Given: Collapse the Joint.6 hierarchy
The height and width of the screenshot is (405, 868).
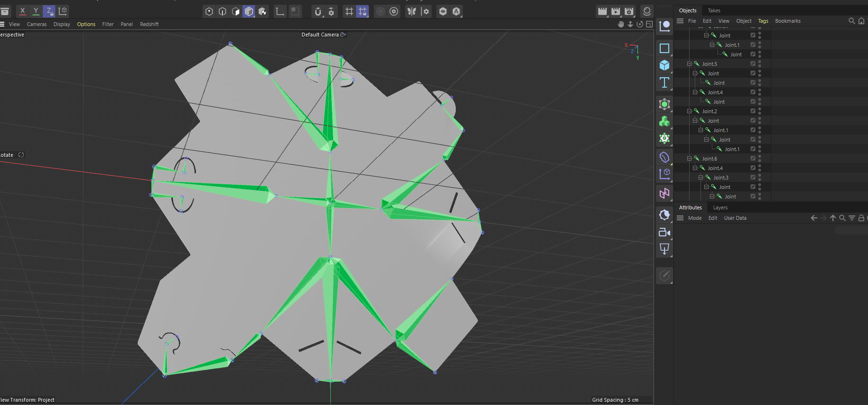Looking at the screenshot, I should click(690, 159).
